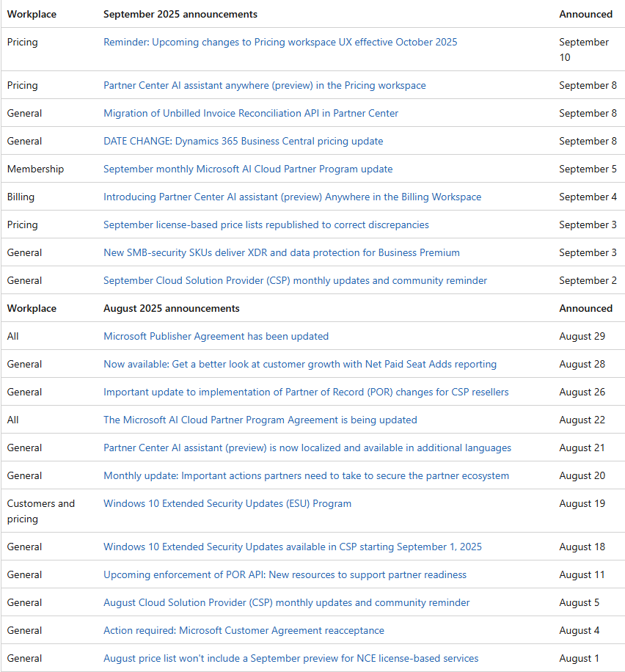Click Windows 10 ESU available in CSP link

pos(292,547)
